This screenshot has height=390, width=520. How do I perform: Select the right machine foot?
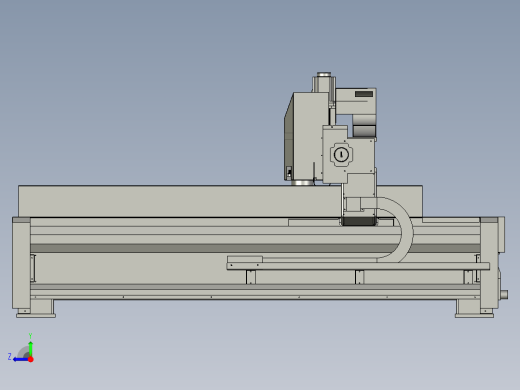[474, 308]
